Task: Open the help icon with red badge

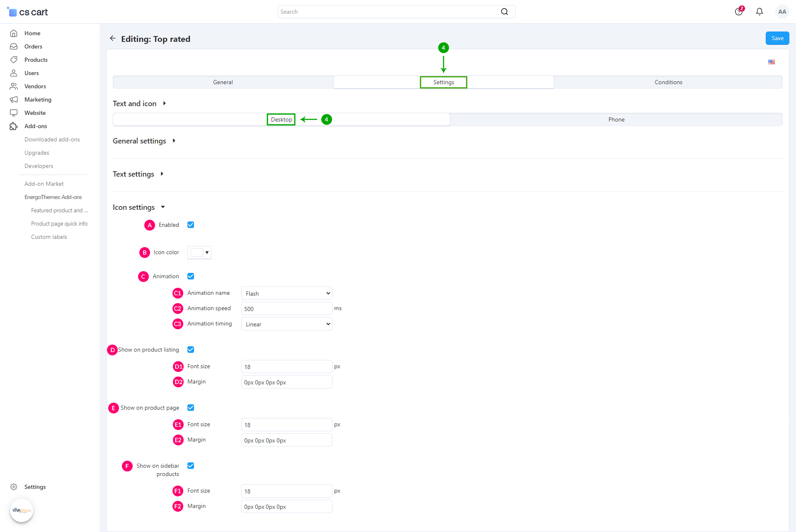Action: pos(739,12)
